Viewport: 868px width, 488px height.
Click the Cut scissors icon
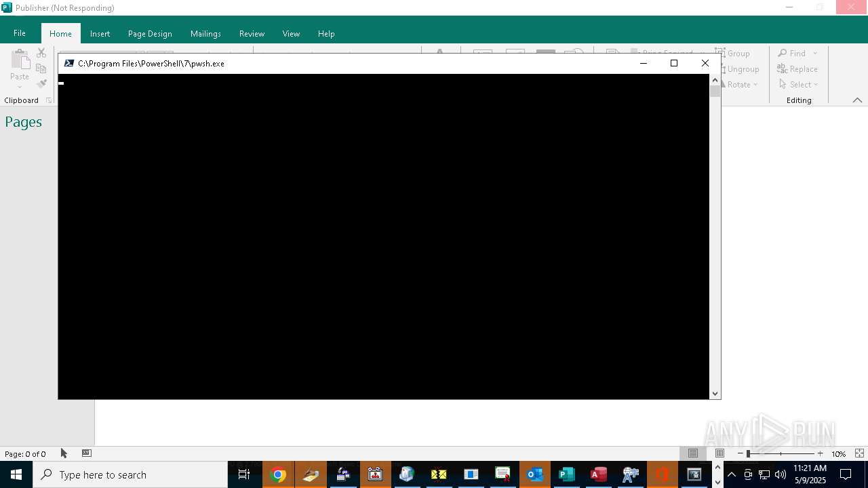pos(41,53)
